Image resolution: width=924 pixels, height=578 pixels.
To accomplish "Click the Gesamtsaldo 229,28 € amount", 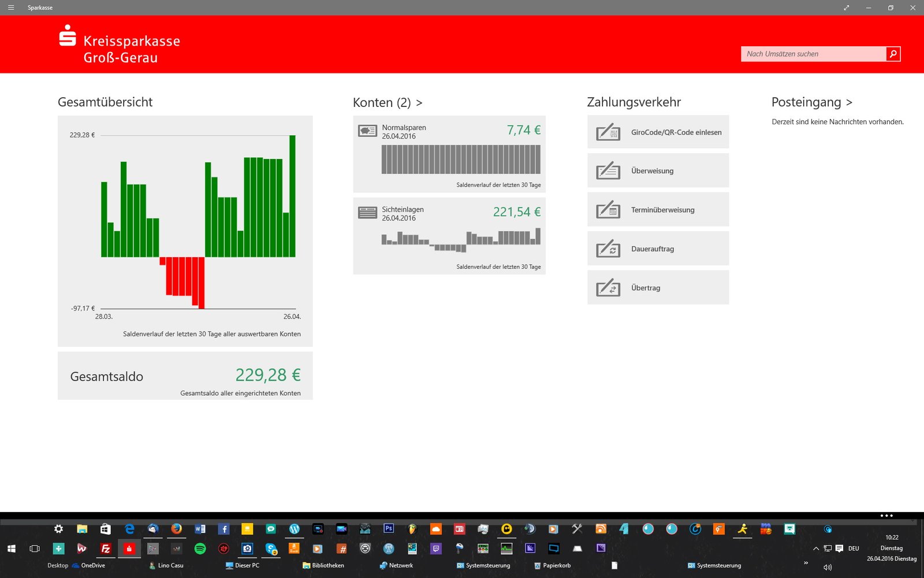I will (268, 375).
